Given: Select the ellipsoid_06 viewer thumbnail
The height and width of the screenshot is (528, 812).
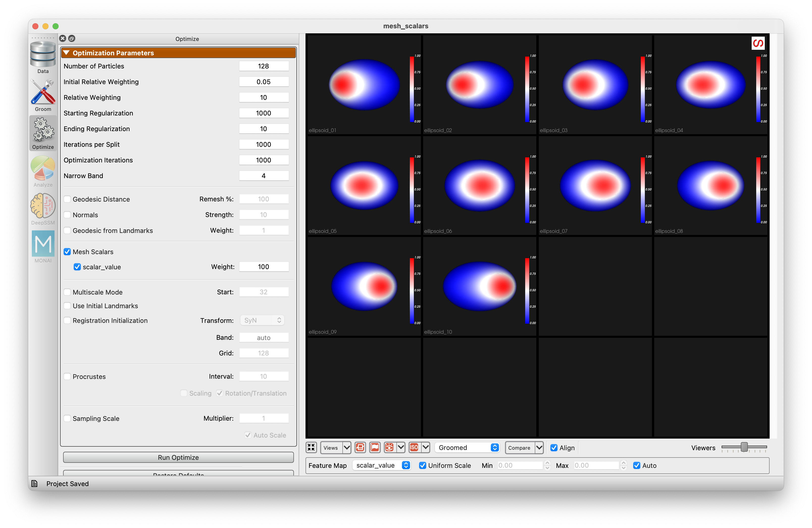Looking at the screenshot, I should [479, 186].
